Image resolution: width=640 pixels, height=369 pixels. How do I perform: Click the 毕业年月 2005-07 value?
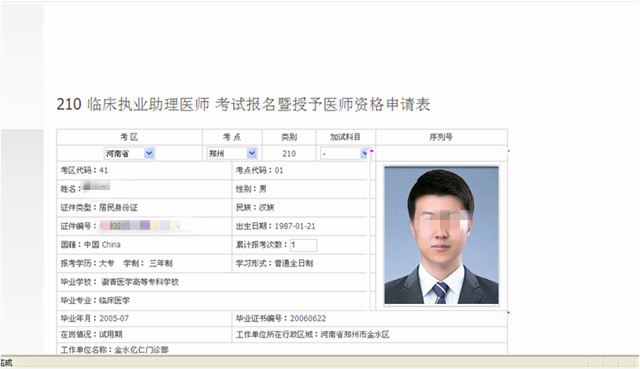pyautogui.click(x=114, y=318)
